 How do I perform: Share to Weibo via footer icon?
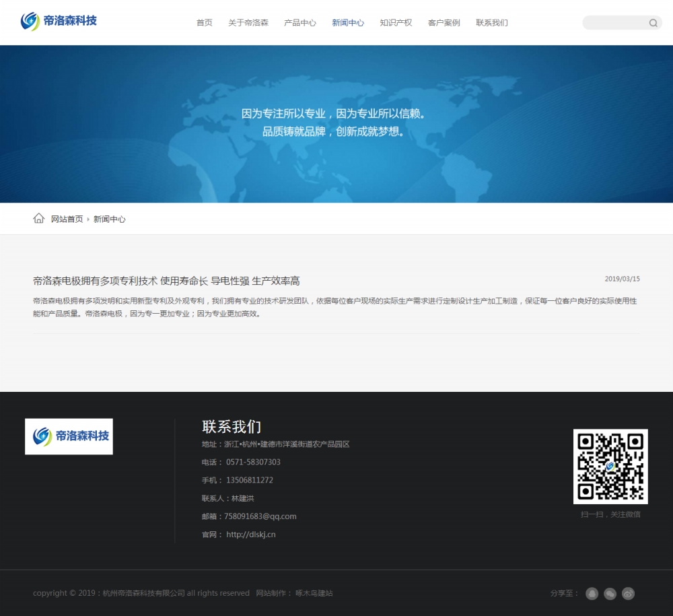[628, 594]
